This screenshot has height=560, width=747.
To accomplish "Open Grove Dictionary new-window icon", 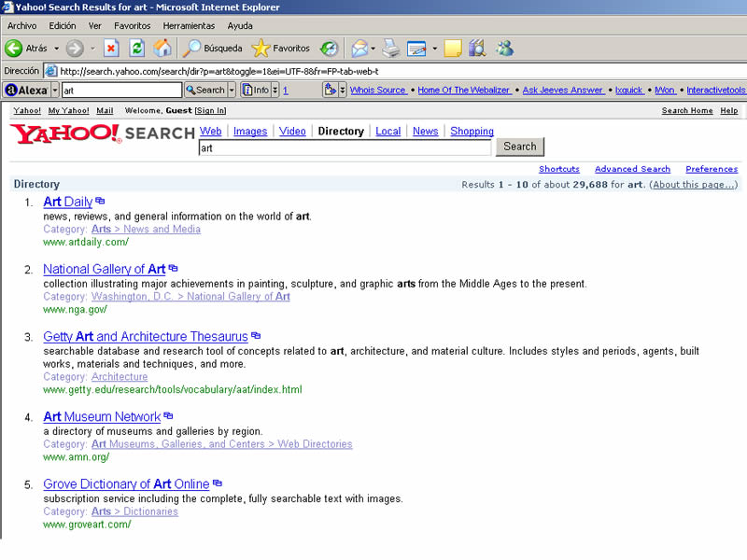I will (218, 483).
